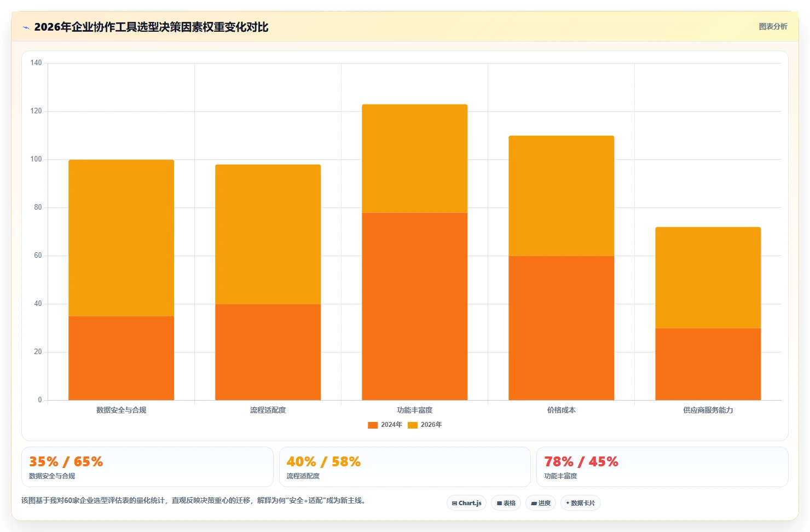Click the 2026年 segment of 功能丰富度 bar

click(415, 158)
